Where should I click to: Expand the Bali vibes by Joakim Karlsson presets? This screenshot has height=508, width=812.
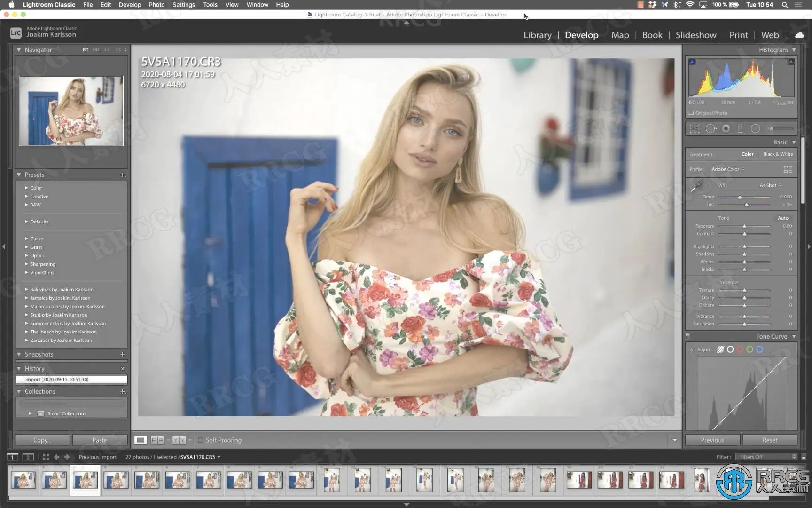pyautogui.click(x=26, y=290)
